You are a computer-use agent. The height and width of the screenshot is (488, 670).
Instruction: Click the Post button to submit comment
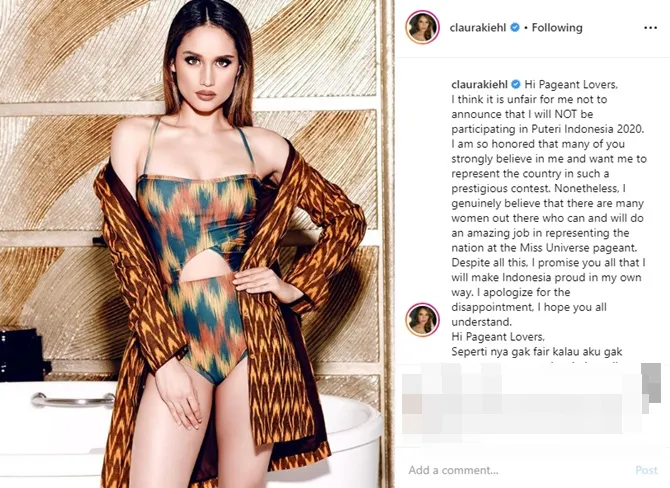coord(646,470)
